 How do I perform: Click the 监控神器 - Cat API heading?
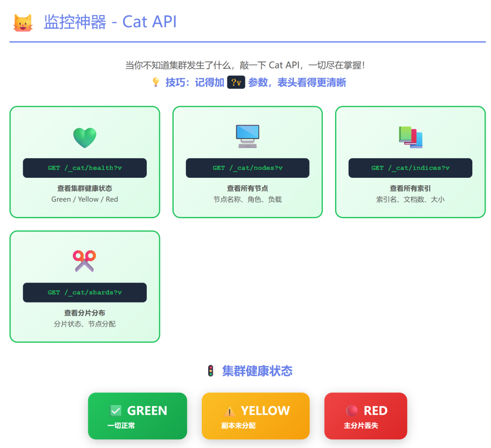(110, 22)
